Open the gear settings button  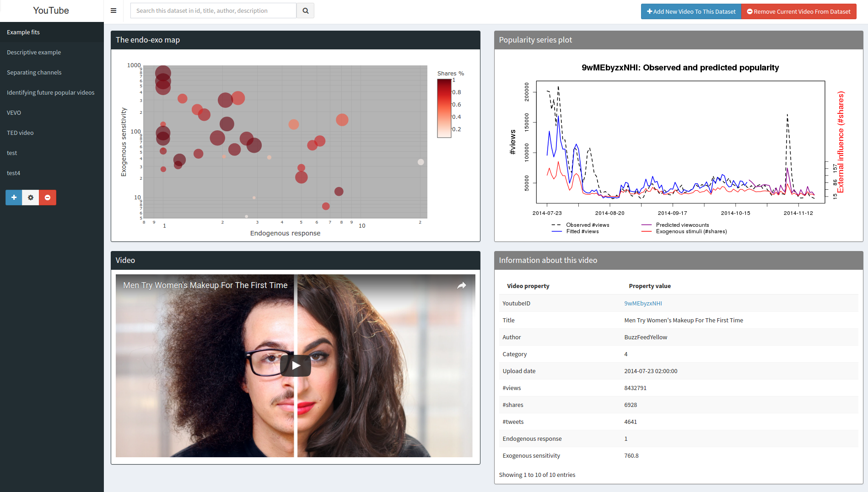[x=31, y=198]
